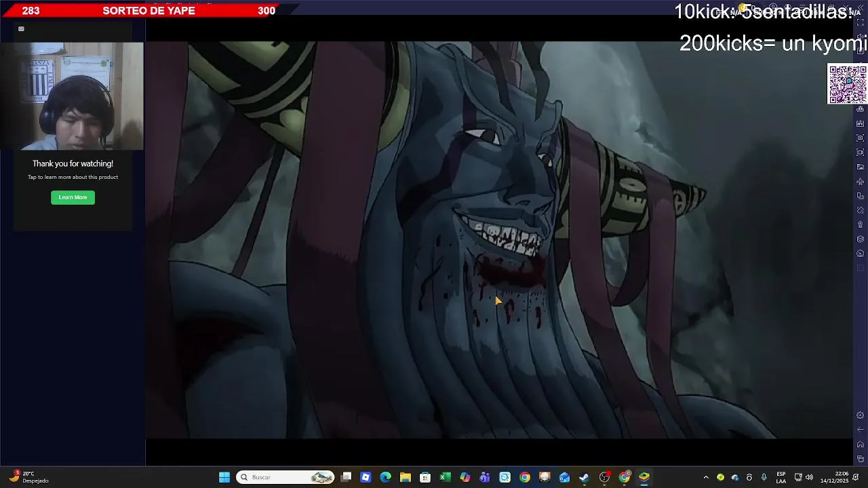
Task: Take a screenshot with the sidebar camera-frame icon
Action: (861, 138)
